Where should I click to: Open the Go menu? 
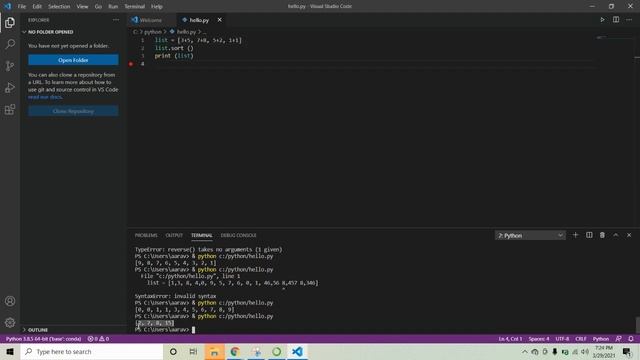click(x=98, y=7)
